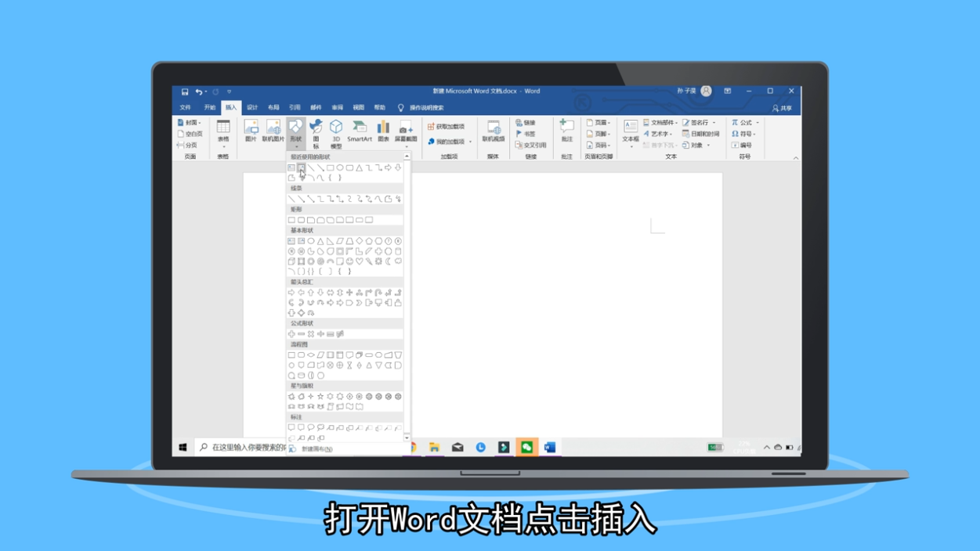Image resolution: width=980 pixels, height=551 pixels.
Task: Click the 链接 link button
Action: [x=526, y=123]
